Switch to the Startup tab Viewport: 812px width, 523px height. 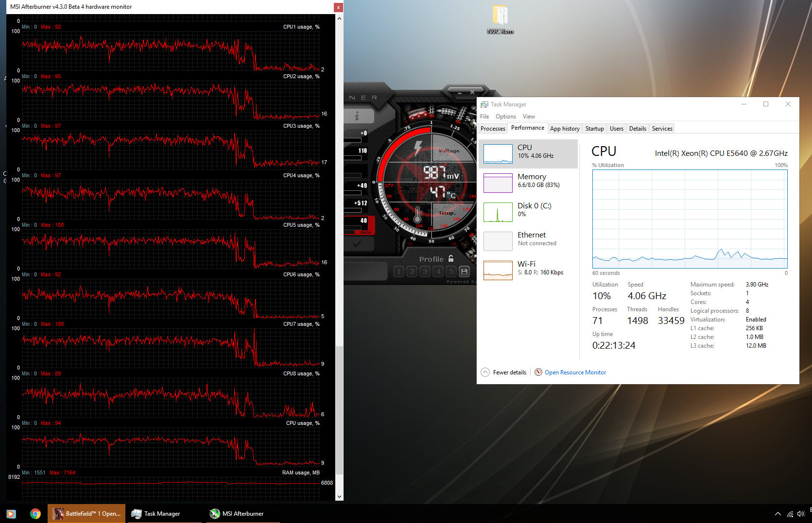click(594, 129)
